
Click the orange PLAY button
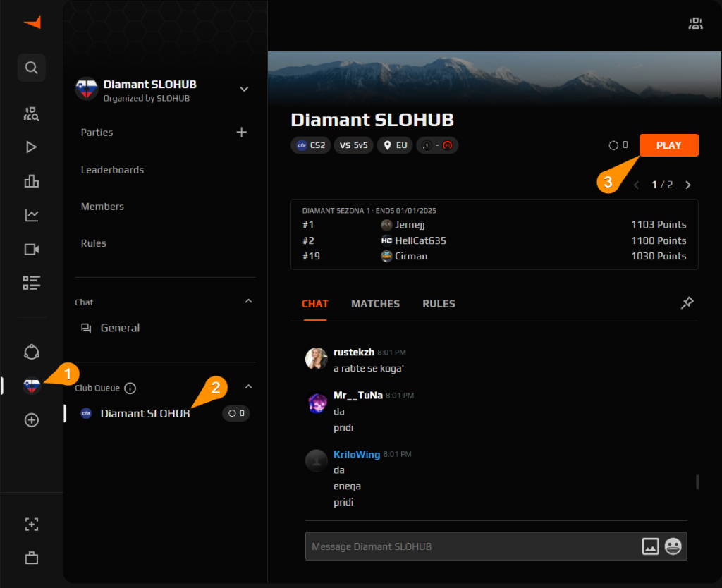pos(668,145)
